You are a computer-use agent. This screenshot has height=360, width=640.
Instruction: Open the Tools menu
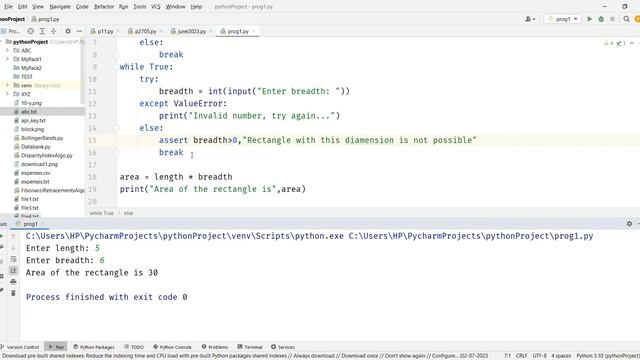[x=140, y=7]
